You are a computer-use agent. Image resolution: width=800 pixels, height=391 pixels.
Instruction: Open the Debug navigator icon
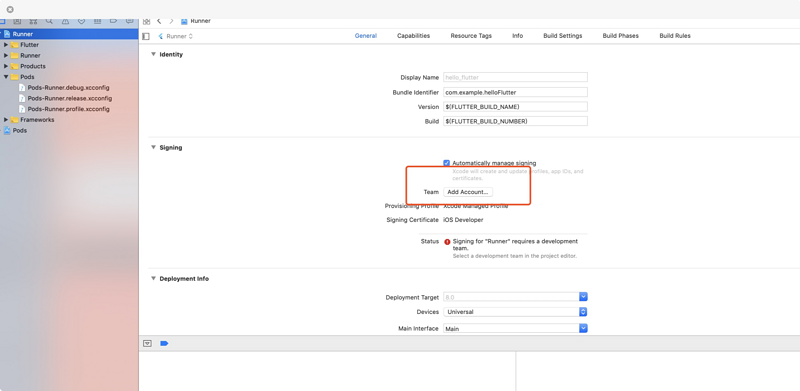tap(97, 21)
